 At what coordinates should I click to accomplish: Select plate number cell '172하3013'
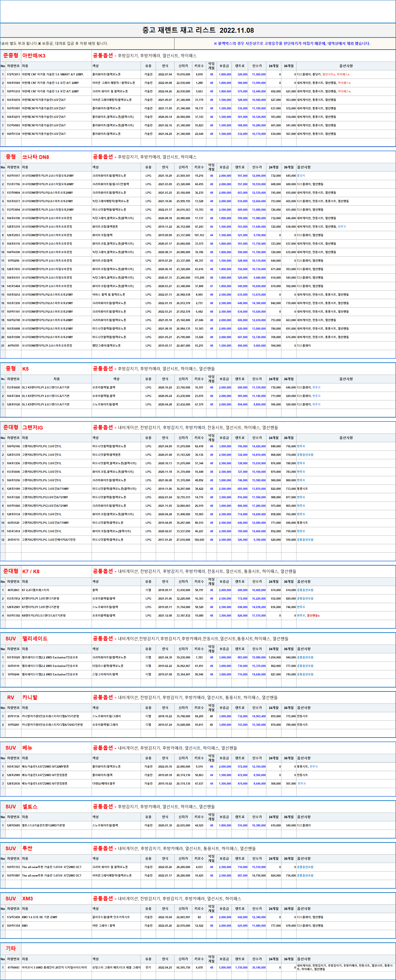(13, 75)
